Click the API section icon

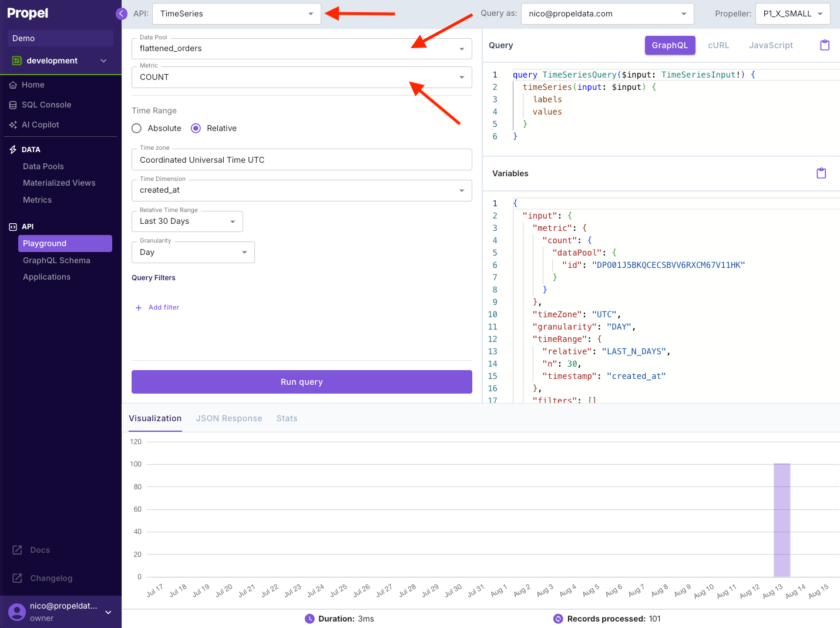[13, 227]
